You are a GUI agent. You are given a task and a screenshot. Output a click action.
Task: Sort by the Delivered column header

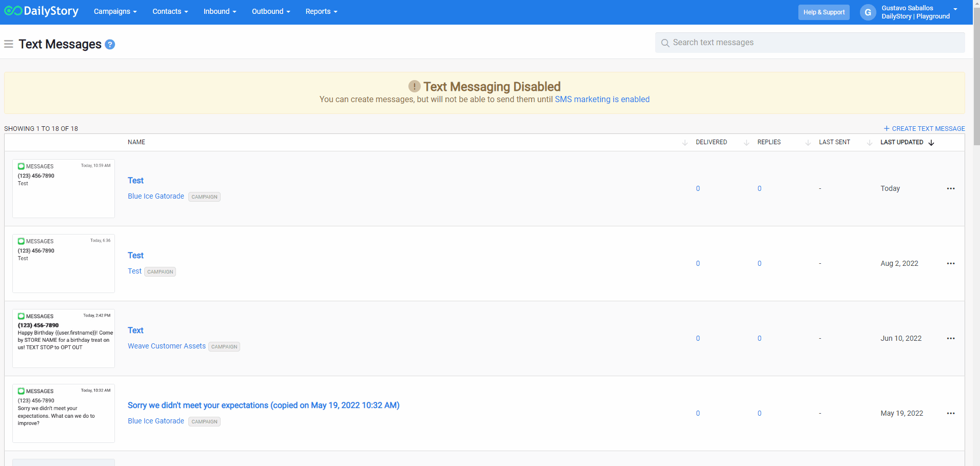711,142
